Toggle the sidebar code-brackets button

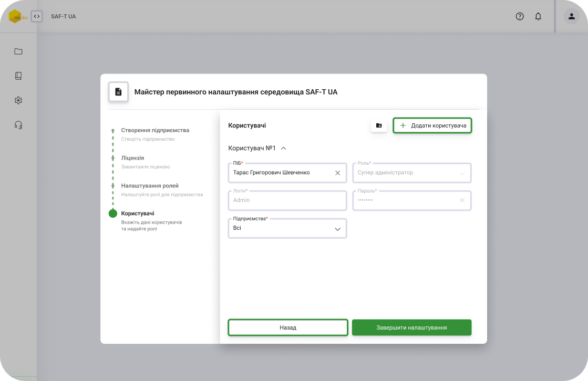point(36,16)
